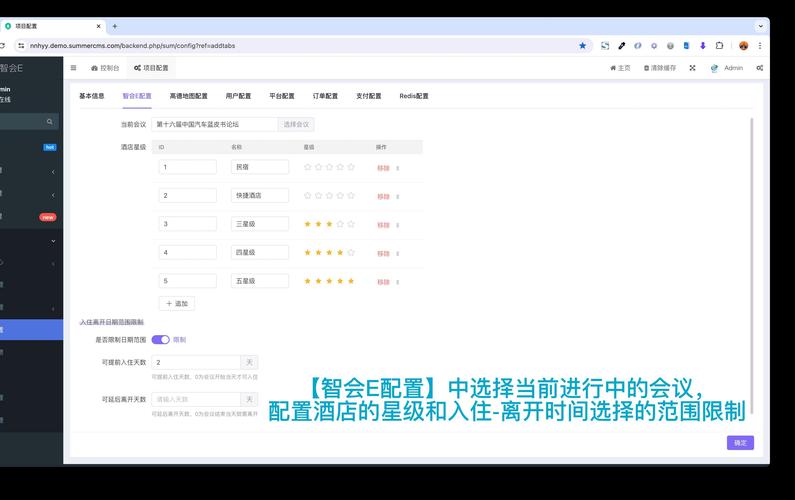Collapse the expanded sidebar menu chevron
The height and width of the screenshot is (500, 795).
pos(53,240)
